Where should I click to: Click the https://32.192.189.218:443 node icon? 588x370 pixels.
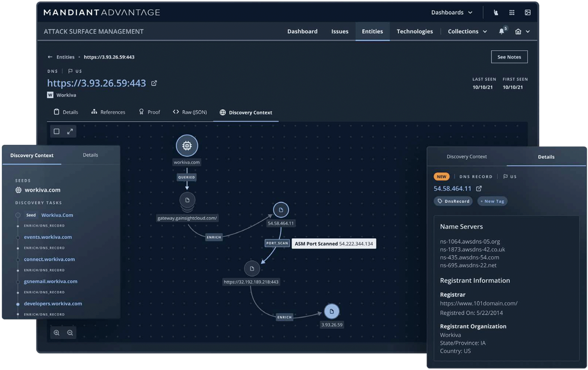tap(252, 269)
